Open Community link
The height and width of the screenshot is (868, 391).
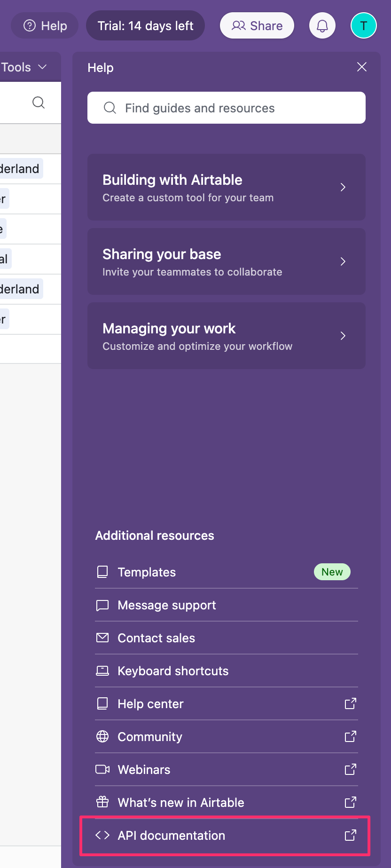(x=227, y=737)
